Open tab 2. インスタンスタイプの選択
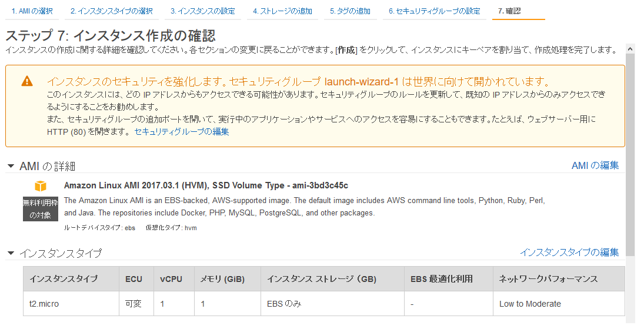The image size is (644, 332). (111, 11)
